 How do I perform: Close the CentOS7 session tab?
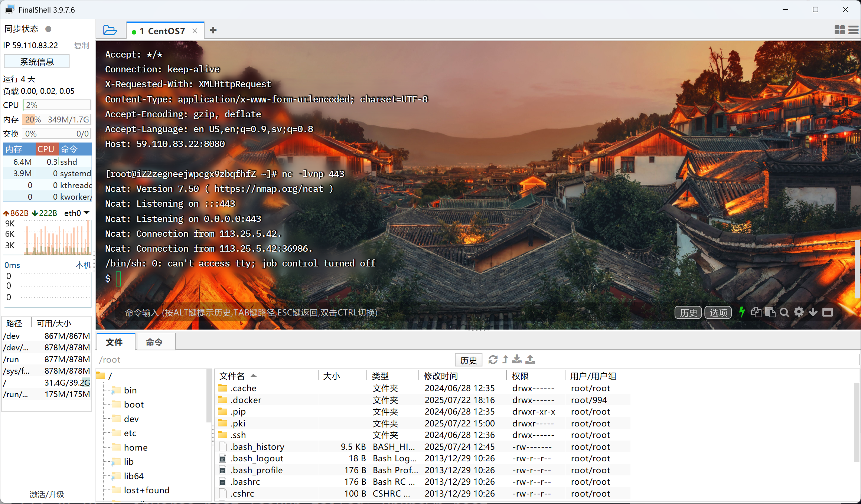click(x=195, y=31)
